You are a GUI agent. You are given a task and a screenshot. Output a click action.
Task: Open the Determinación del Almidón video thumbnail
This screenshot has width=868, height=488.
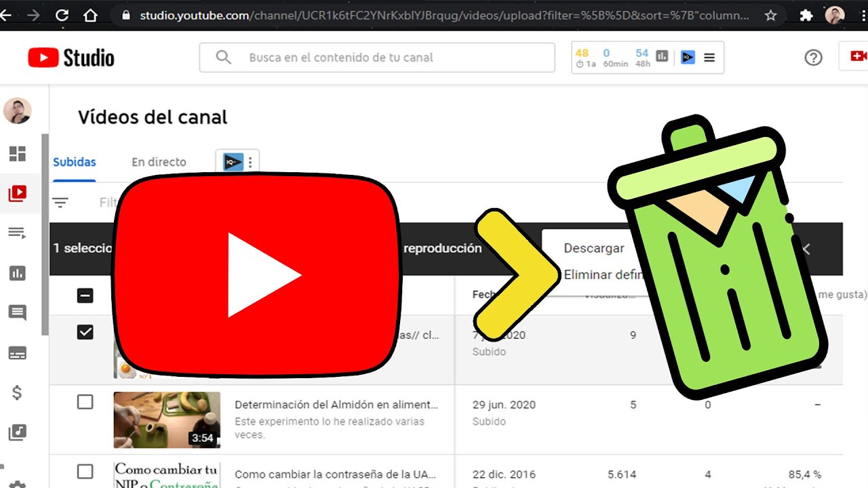pos(167,420)
